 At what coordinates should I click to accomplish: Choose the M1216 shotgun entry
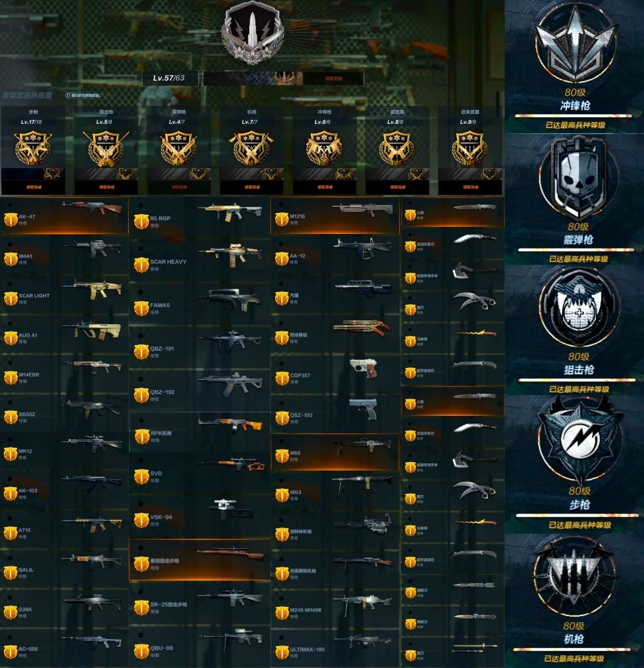(x=335, y=215)
